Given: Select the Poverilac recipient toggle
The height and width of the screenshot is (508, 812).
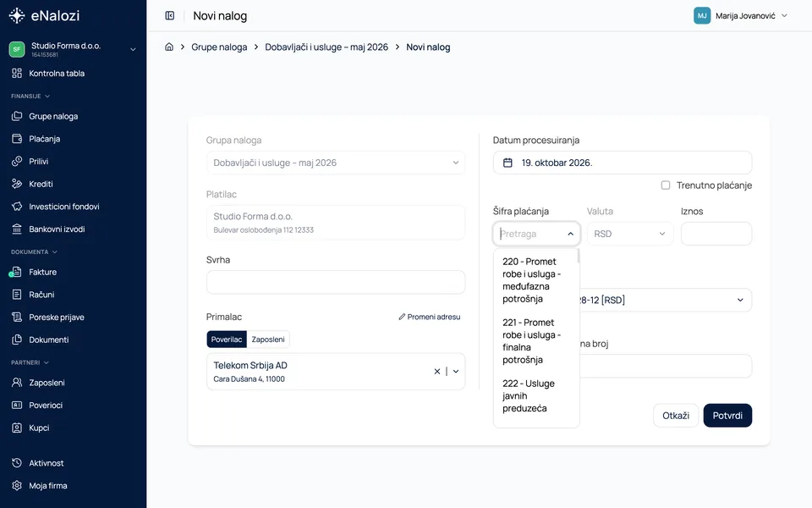Looking at the screenshot, I should 227,340.
